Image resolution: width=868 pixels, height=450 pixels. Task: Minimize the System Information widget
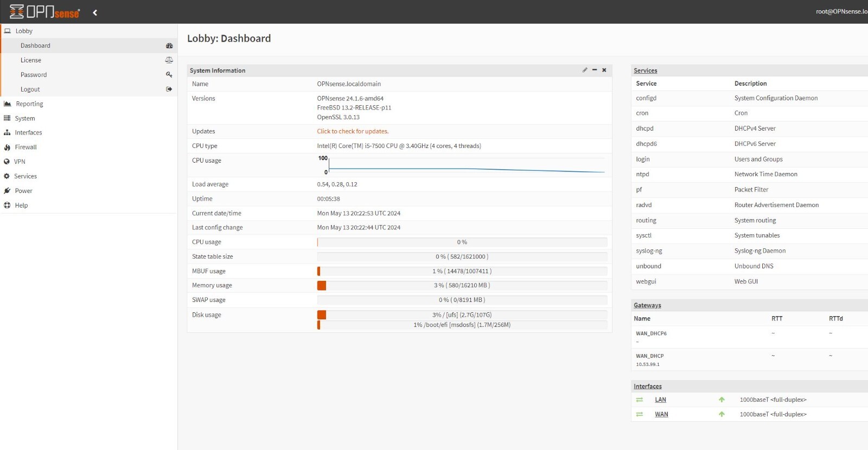(x=595, y=70)
